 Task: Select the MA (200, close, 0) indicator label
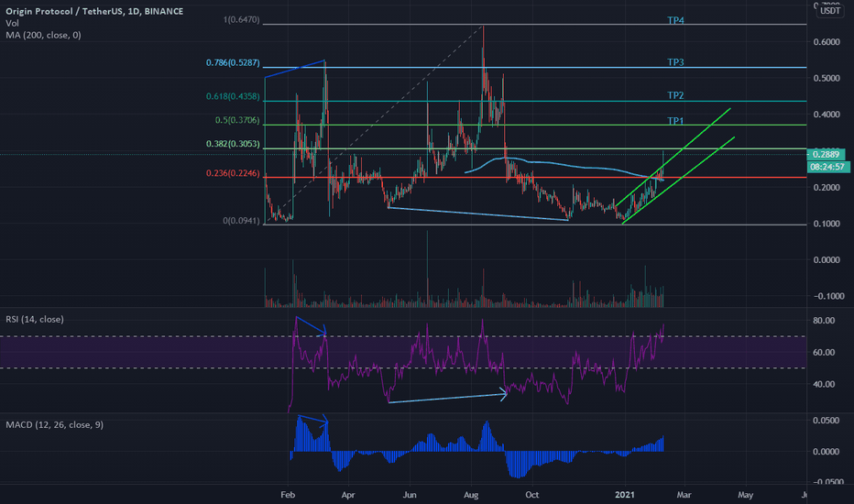[44, 35]
